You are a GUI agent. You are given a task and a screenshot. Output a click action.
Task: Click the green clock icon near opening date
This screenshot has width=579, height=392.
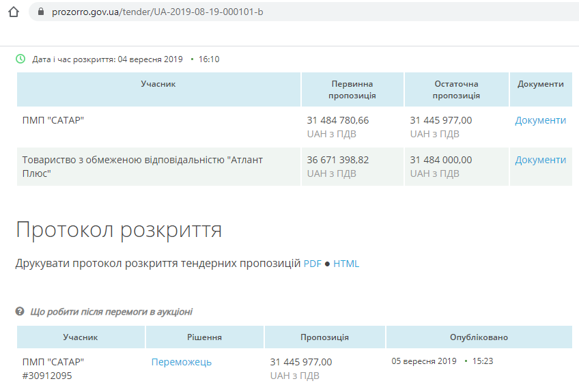pyautogui.click(x=20, y=59)
